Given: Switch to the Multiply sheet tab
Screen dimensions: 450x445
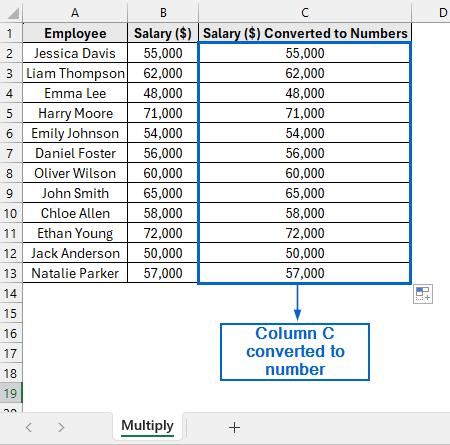Looking at the screenshot, I should pyautogui.click(x=147, y=426).
